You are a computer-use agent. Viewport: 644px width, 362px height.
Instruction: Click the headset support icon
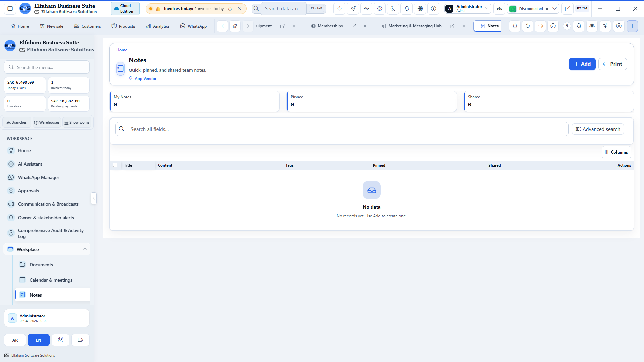point(579,26)
